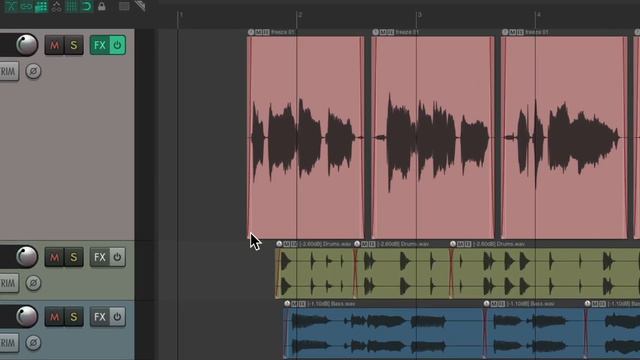Click M mute button on first Bass.wav item
640x360 pixels.
295,303
